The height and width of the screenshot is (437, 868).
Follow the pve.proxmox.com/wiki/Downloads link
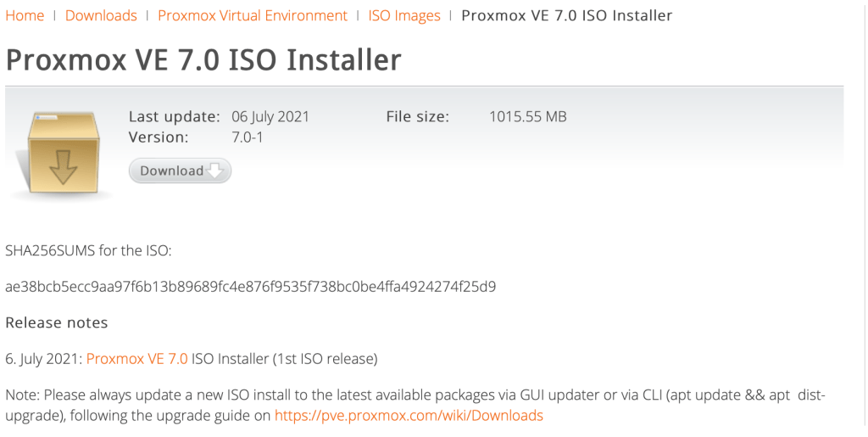point(409,416)
